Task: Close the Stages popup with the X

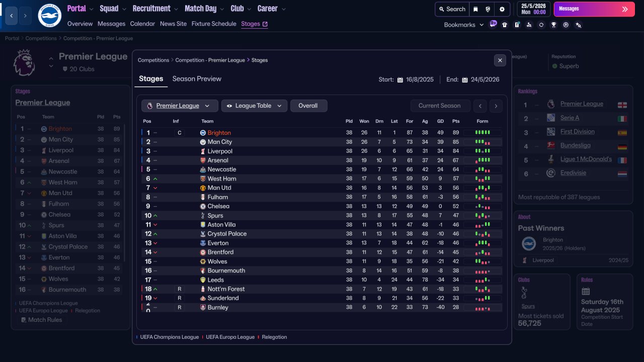Action: pos(500,60)
